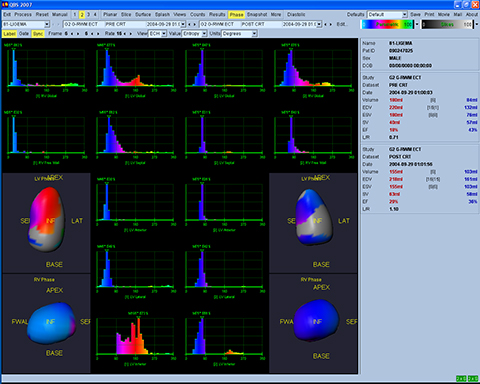Click the gray Slices intensity scale bar
The image size is (480, 384).
[x=447, y=24]
